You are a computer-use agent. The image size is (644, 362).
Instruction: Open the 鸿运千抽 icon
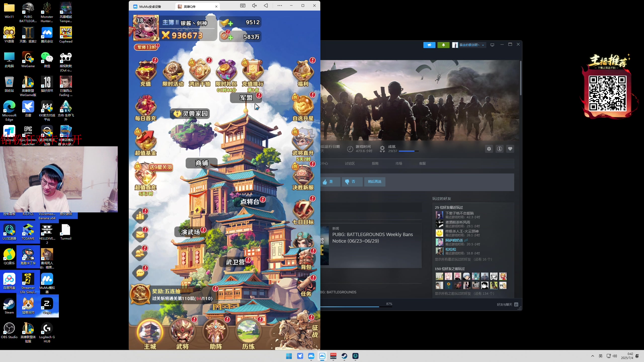200,73
